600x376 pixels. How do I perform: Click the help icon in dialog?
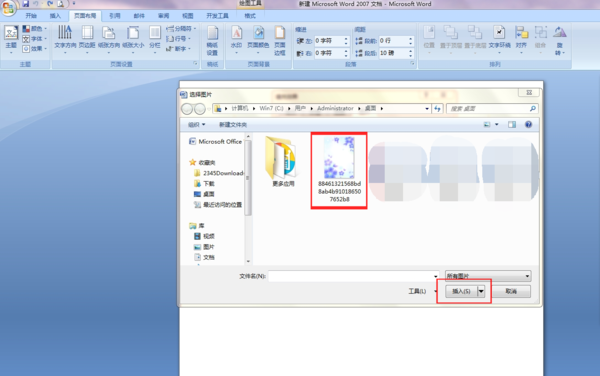point(528,124)
